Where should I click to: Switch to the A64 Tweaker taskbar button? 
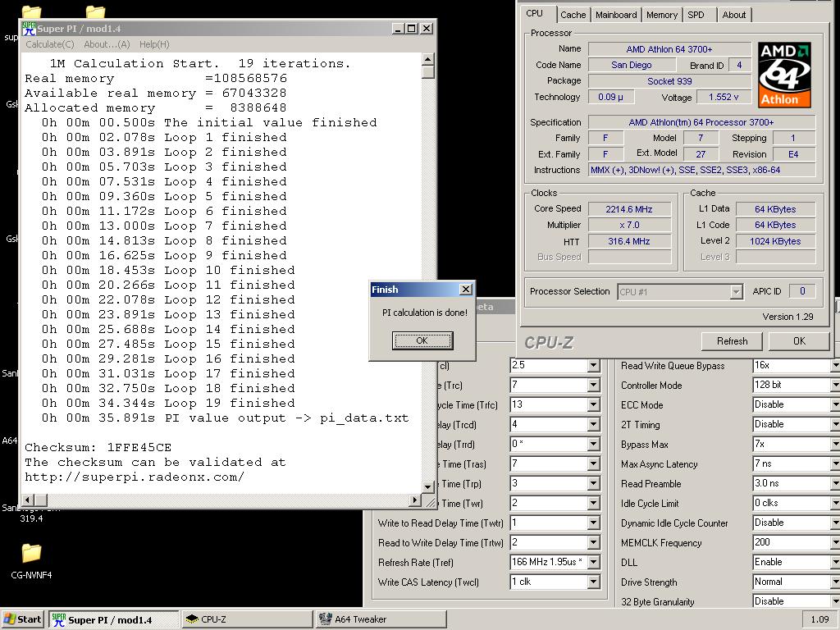click(381, 619)
